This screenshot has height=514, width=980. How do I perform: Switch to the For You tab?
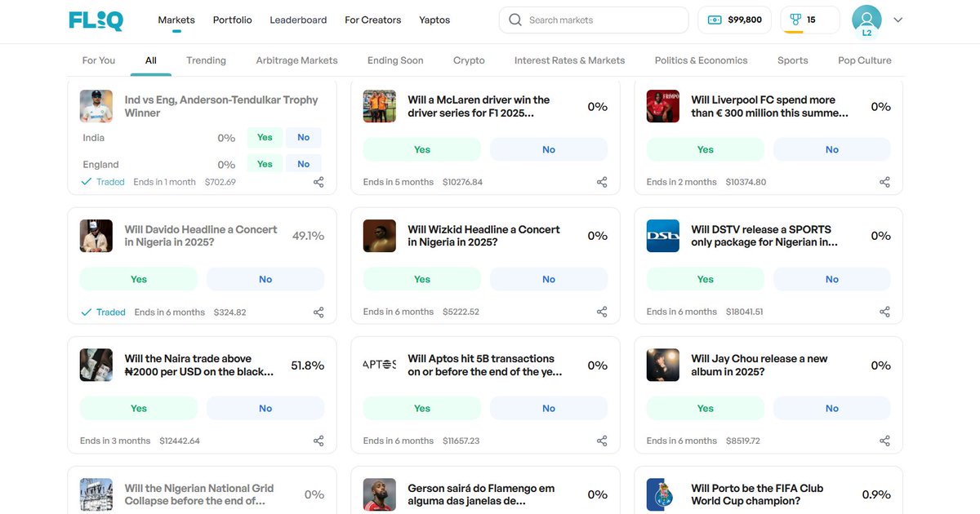pos(99,60)
